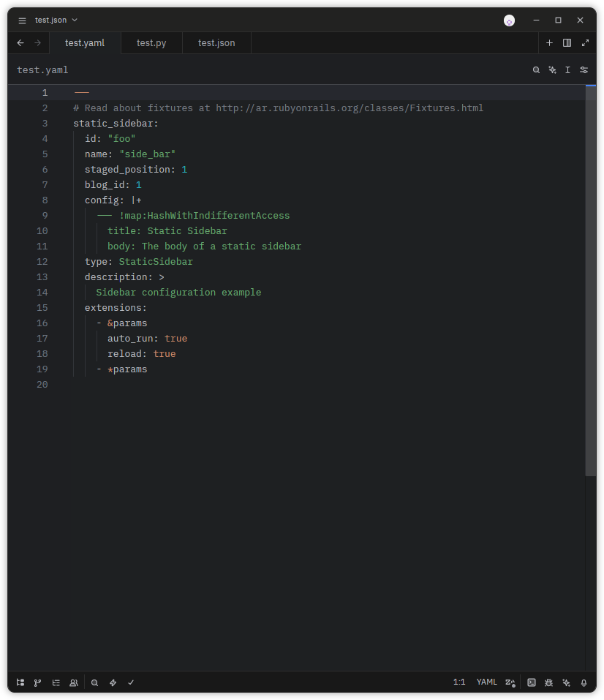The width and height of the screenshot is (604, 700).
Task: Click line number 20 in gutter
Action: (42, 384)
